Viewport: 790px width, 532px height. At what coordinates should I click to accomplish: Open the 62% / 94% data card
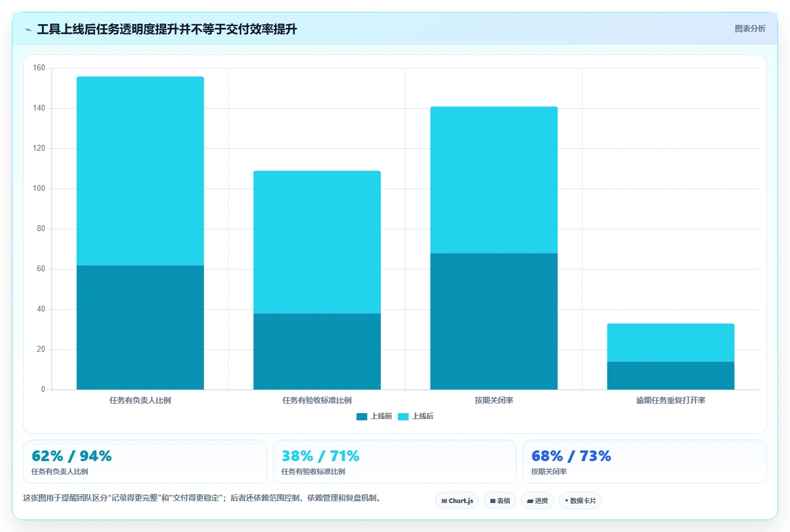(x=145, y=462)
